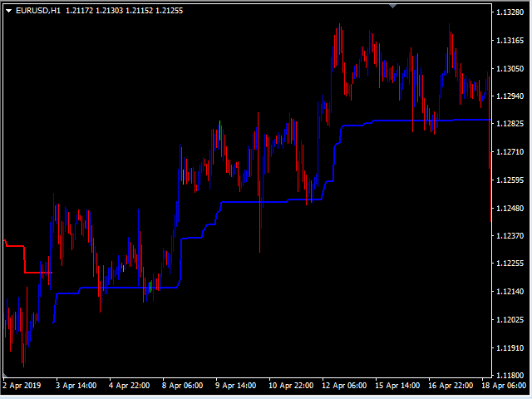
Task: Click the chart shift marker triangle at top
Action: (393, 6)
